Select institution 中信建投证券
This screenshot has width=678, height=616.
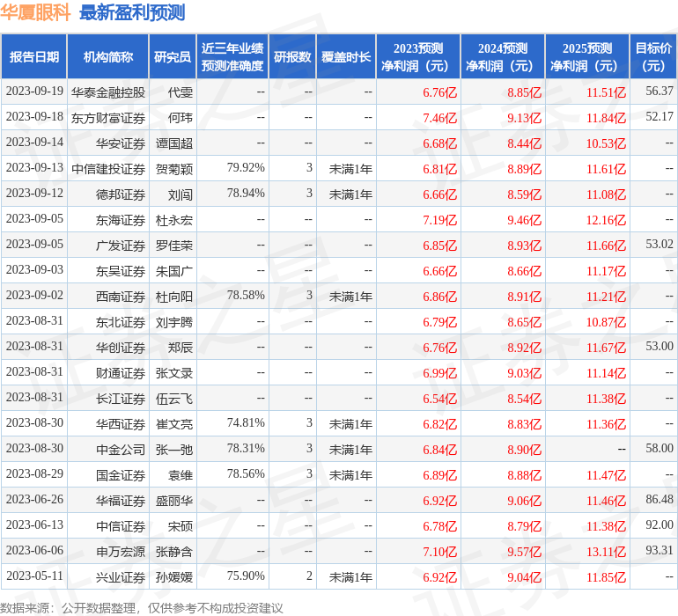tap(108, 169)
